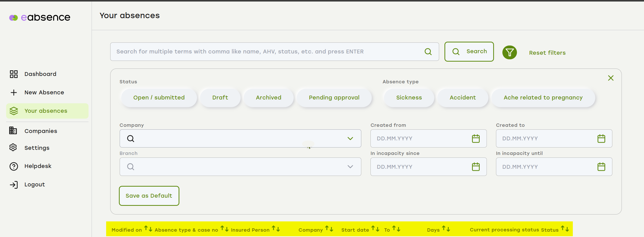
Task: Click the Logout arrow icon
Action: 14,185
